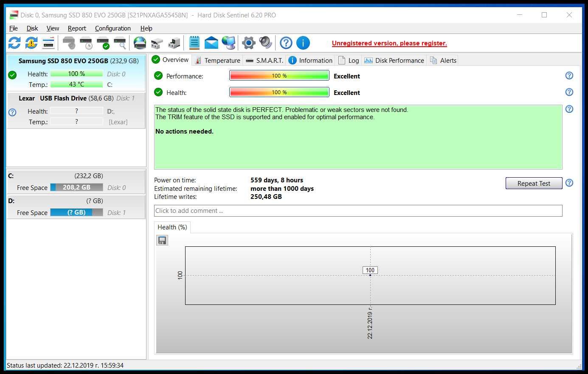The image size is (588, 374).
Task: Click the blue refresh arrows toolbar icon
Action: (x=14, y=43)
